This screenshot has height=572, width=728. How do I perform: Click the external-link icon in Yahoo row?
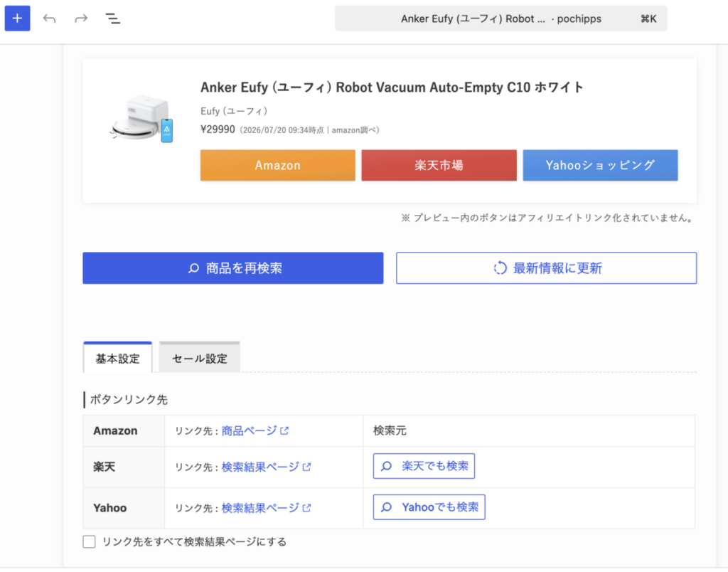307,508
